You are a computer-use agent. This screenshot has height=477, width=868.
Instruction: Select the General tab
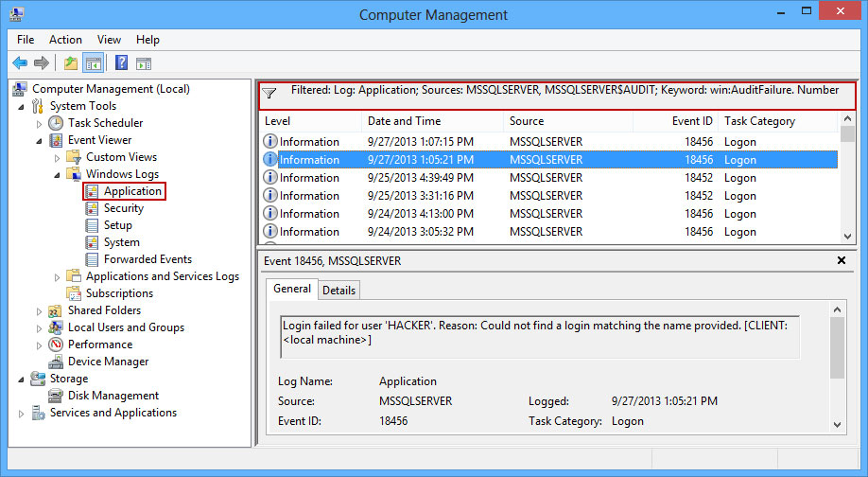click(292, 289)
